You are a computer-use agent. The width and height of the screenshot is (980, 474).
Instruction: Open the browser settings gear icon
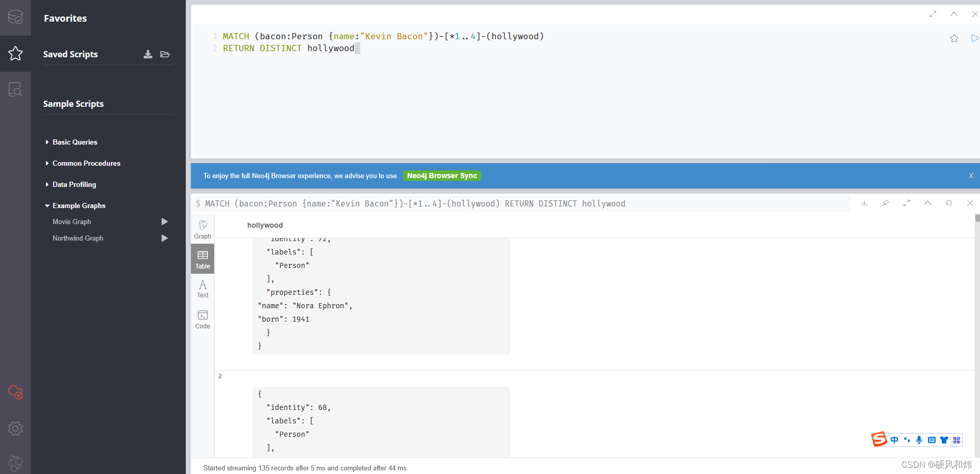(x=15, y=428)
